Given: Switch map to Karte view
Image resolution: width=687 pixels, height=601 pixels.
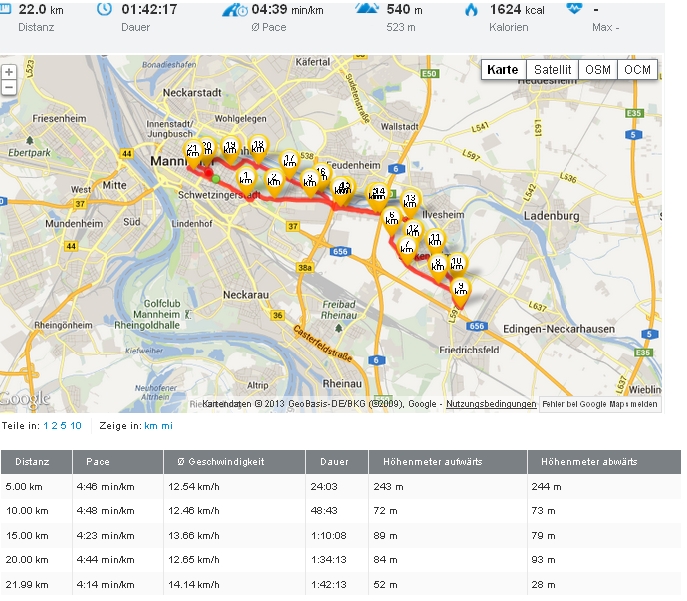Looking at the screenshot, I should 503,70.
